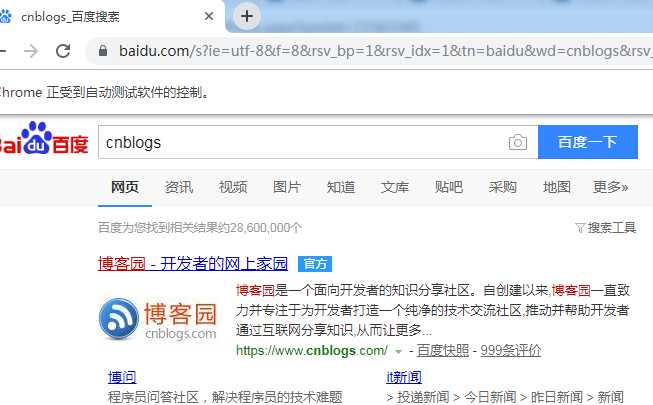Switch to 资讯 results tab

(179, 187)
